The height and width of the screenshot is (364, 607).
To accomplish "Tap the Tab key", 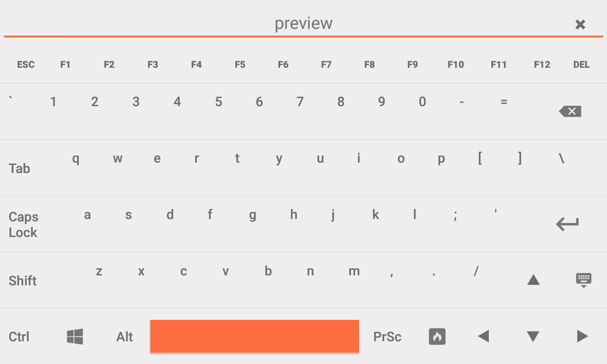I will [x=19, y=168].
